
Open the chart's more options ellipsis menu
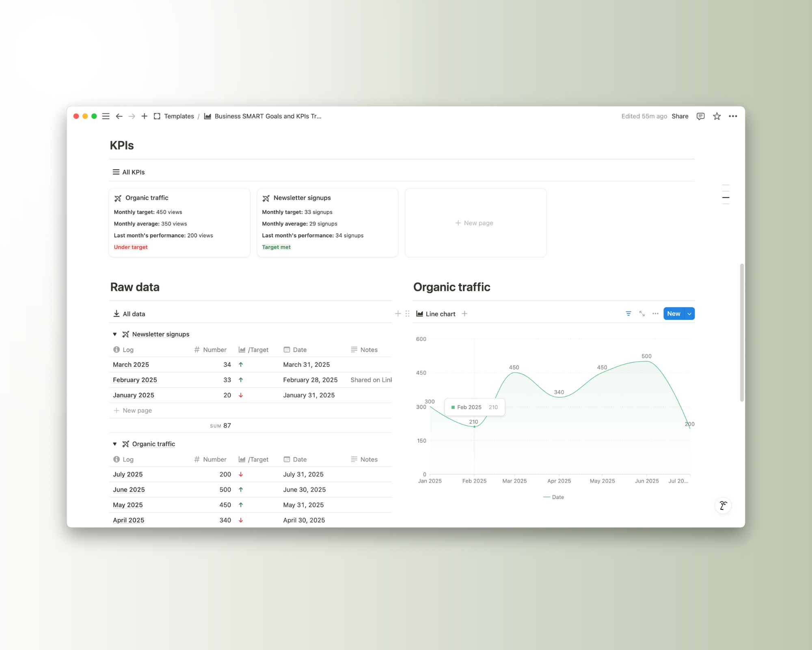pos(655,314)
